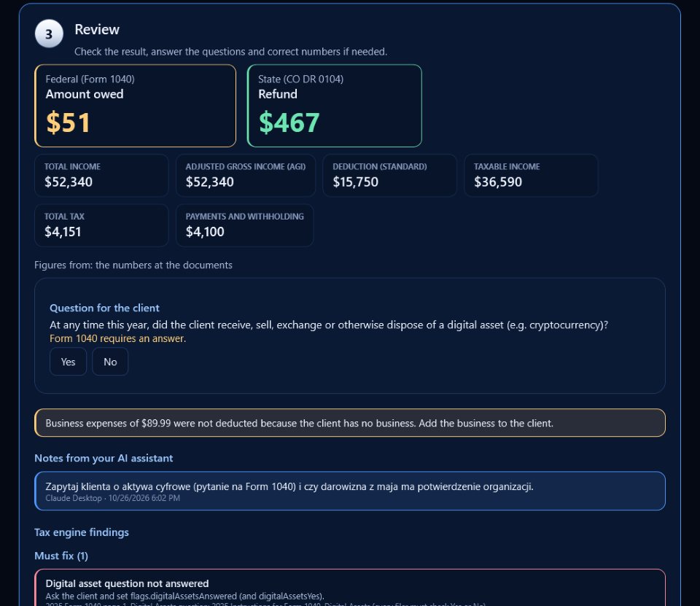Click the Question for the client heading
The width and height of the screenshot is (700, 606).
pos(104,308)
